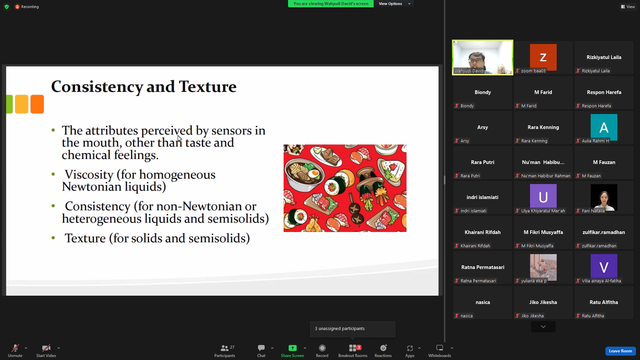Click the sushi food illustration on slide
The width and height of the screenshot is (640, 360).
[x=345, y=188]
